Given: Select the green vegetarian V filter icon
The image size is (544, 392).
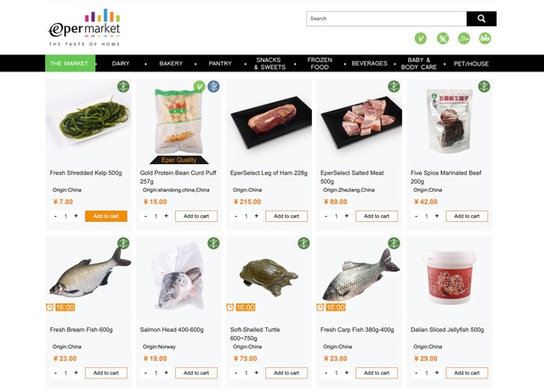Looking at the screenshot, I should pyautogui.click(x=421, y=38).
